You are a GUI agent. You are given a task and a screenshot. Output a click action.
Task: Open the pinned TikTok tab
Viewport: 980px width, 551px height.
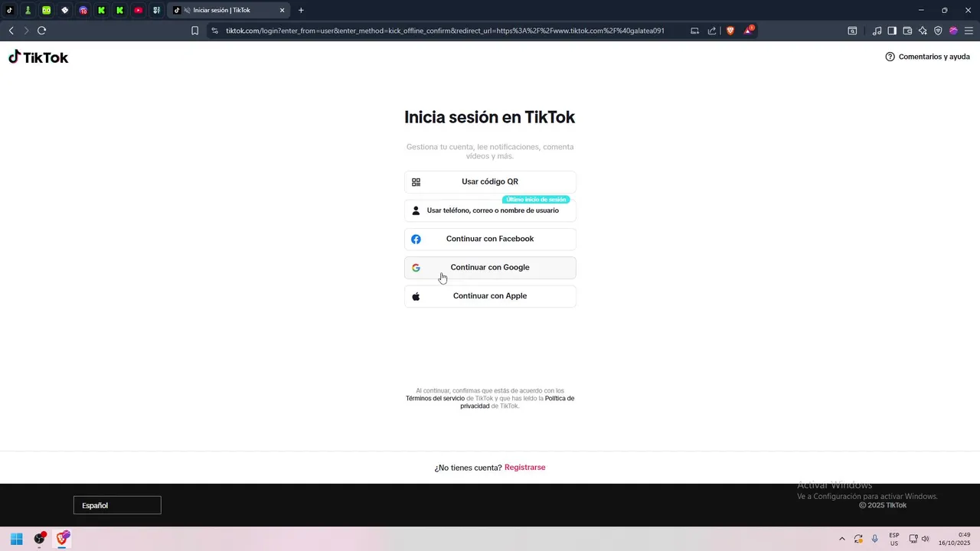[x=10, y=10]
